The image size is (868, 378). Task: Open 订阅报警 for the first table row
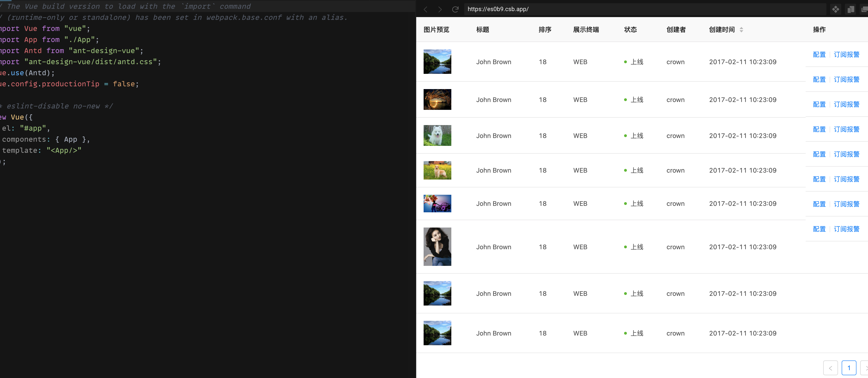click(x=847, y=54)
